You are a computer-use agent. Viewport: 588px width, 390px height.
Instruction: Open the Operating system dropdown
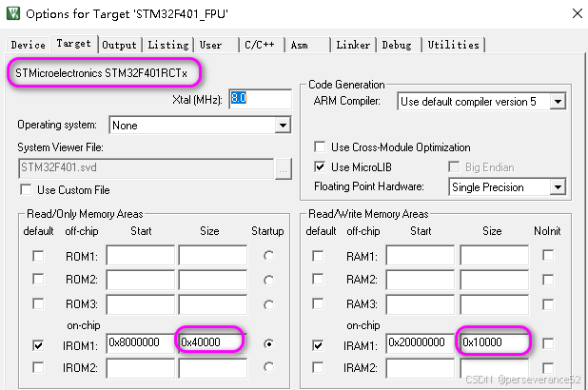click(284, 126)
